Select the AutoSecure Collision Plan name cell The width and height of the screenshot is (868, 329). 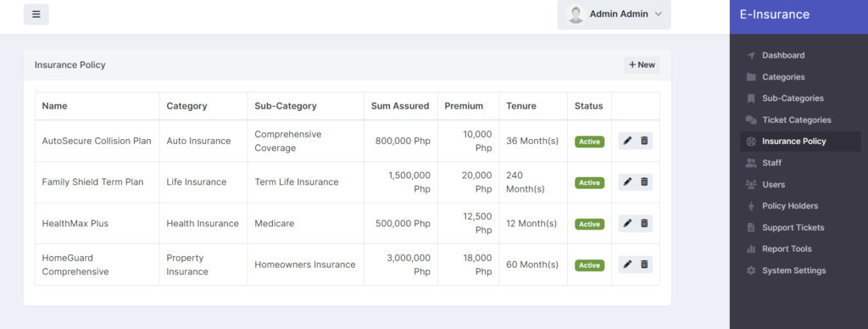tap(97, 141)
